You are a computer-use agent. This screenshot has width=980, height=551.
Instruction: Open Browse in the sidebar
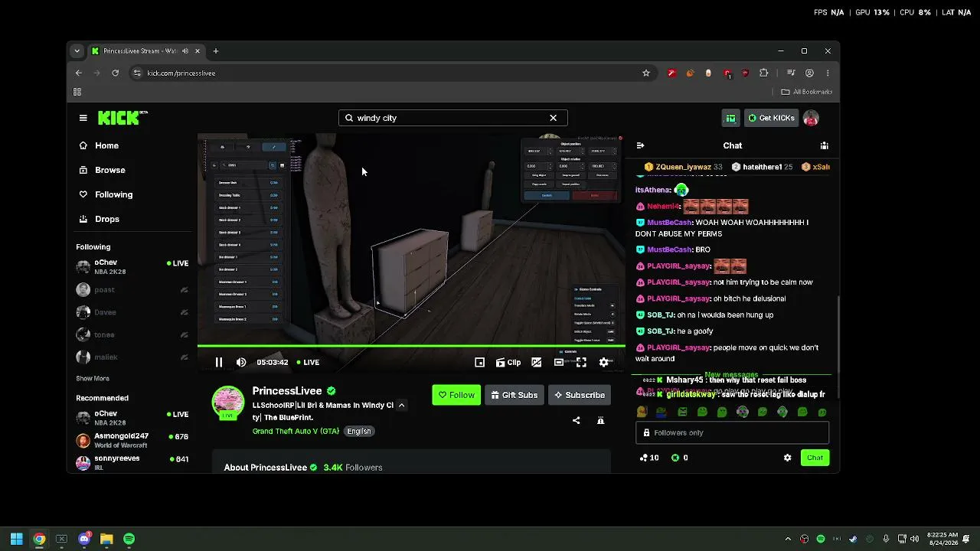[103, 170]
